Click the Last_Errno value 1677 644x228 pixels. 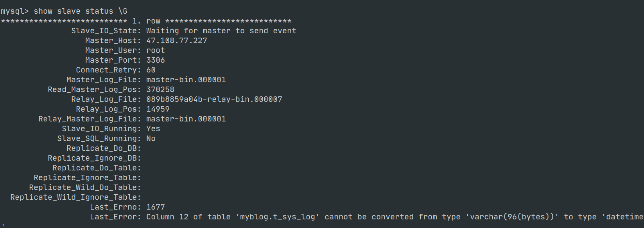156,207
